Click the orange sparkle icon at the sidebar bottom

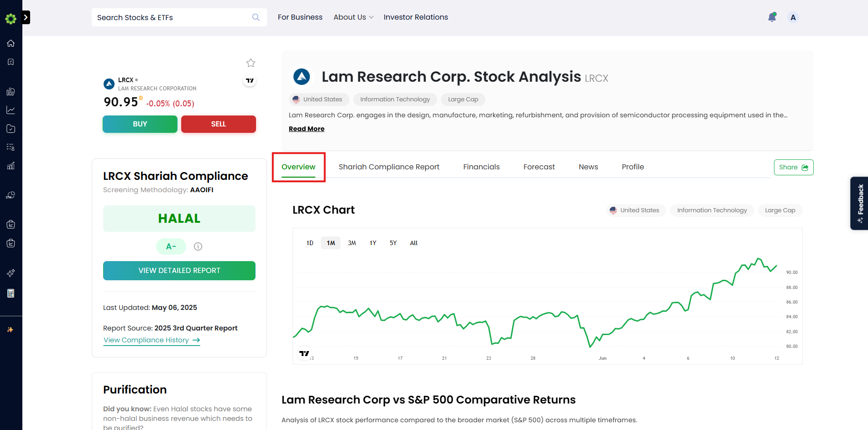(x=10, y=330)
